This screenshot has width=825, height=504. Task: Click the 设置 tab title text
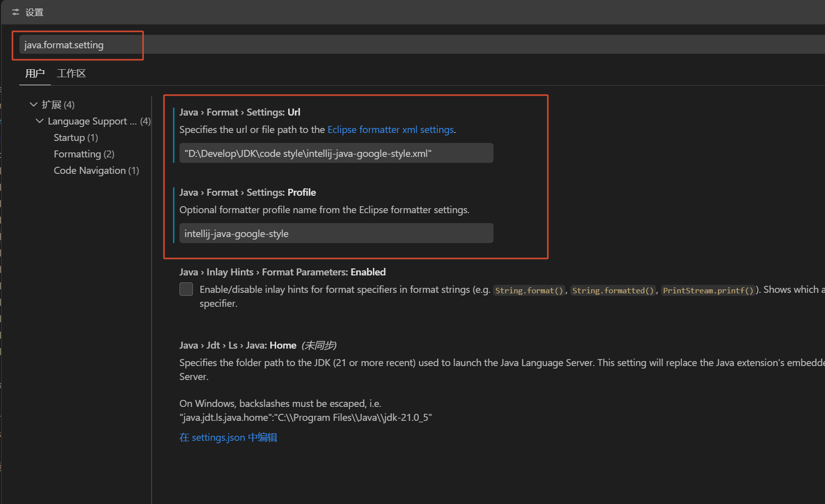[34, 12]
